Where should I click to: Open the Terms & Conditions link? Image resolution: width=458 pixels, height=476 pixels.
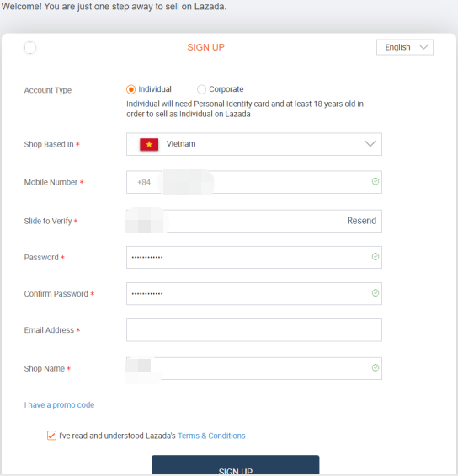[211, 436]
